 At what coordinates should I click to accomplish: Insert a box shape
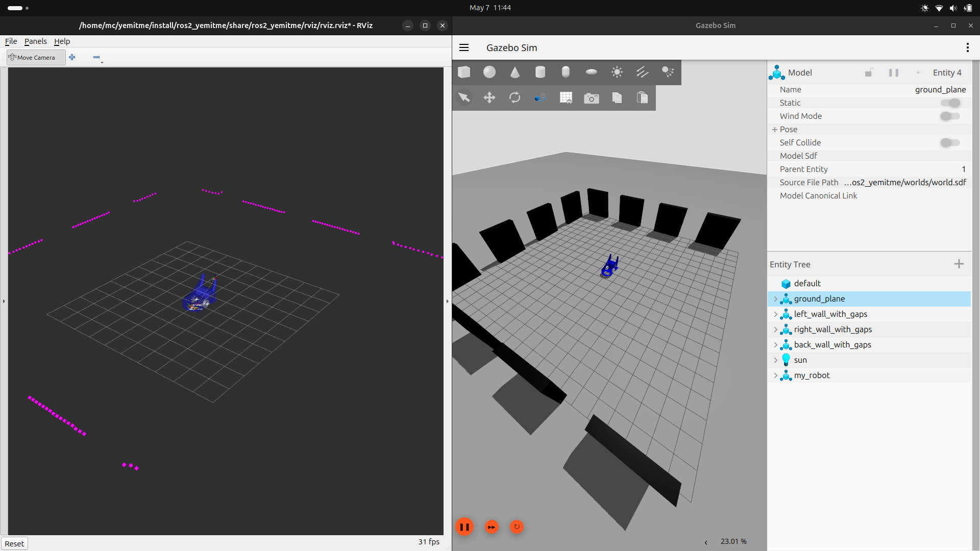pyautogui.click(x=464, y=72)
